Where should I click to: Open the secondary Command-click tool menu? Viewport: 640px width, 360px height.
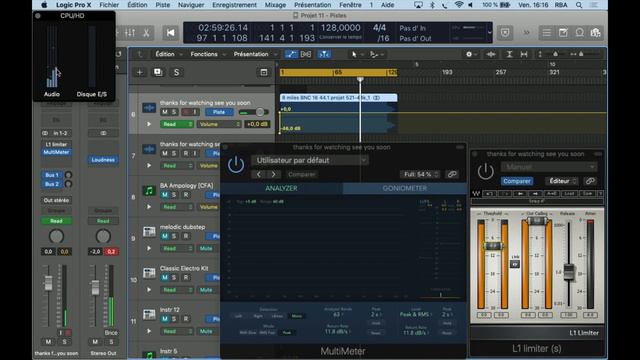pyautogui.click(x=376, y=54)
